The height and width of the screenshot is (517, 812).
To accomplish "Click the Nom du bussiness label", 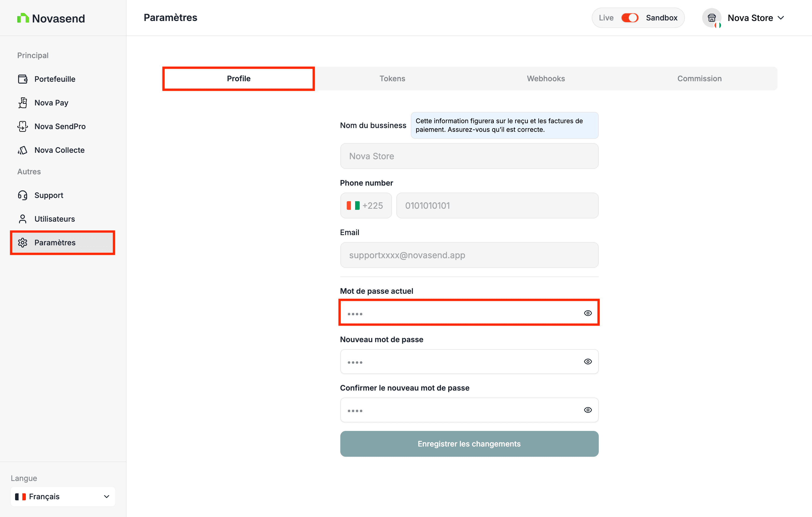I will 373,125.
